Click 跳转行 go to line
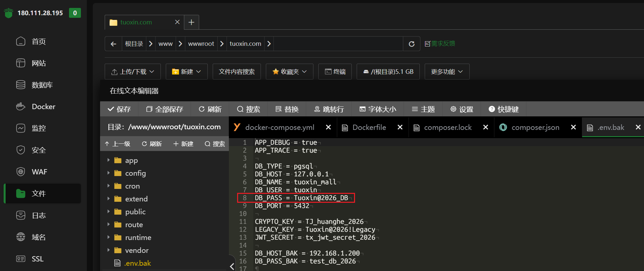Viewport: 644px width, 271px height. 329,109
